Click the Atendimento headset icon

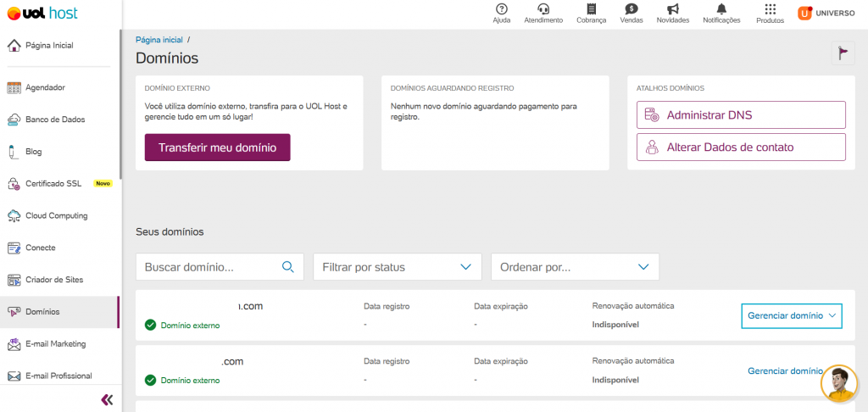tap(543, 9)
